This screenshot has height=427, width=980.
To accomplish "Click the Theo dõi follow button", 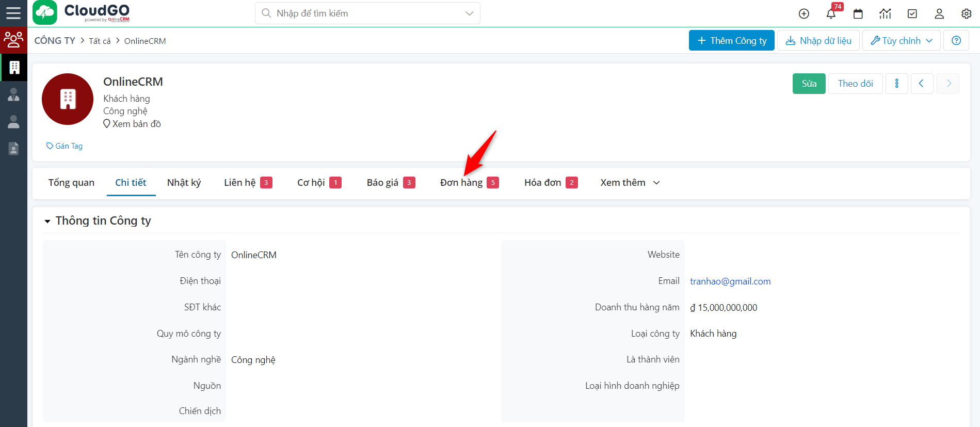I will (855, 84).
